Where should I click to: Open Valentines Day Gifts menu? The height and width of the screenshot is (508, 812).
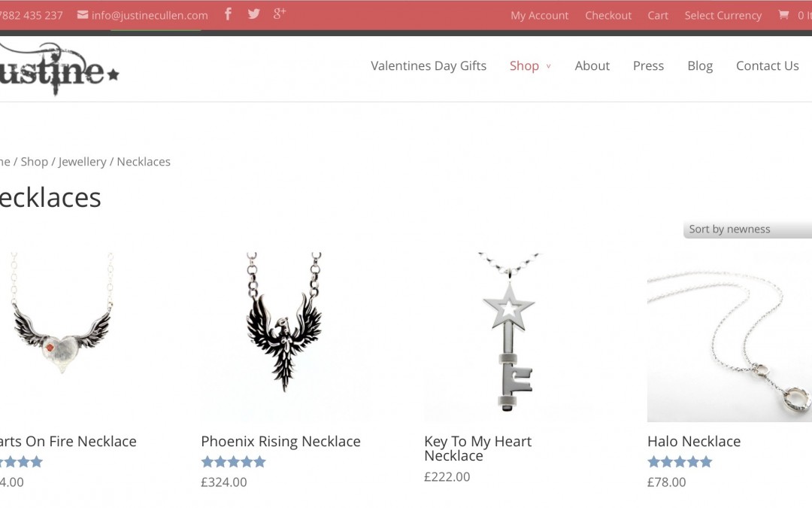(x=429, y=65)
